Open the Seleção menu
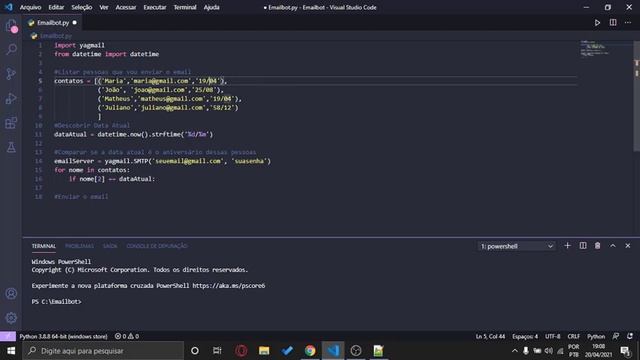 [82, 7]
